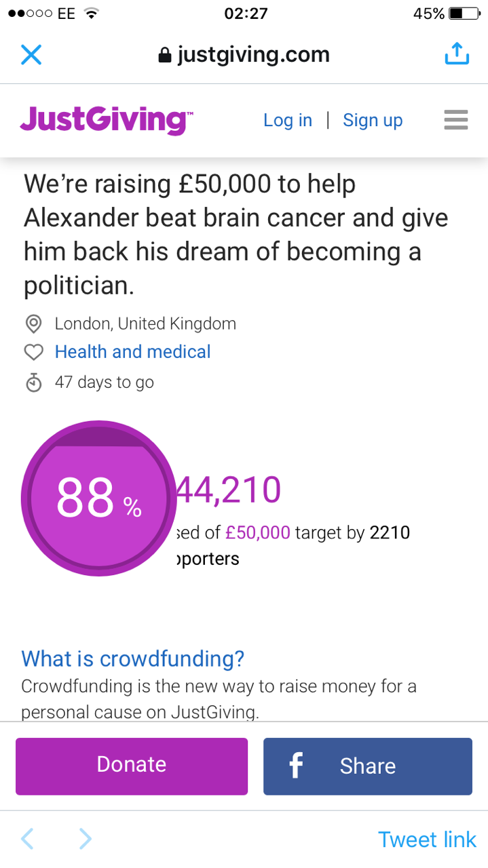This screenshot has width=488, height=868.
Task: Open What is crowdfunding? link
Action: click(x=133, y=658)
